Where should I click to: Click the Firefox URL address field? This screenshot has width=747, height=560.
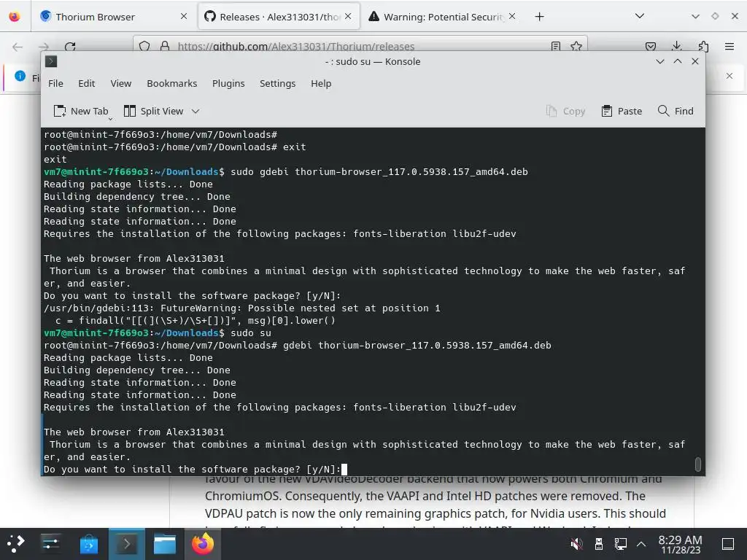pos(360,46)
